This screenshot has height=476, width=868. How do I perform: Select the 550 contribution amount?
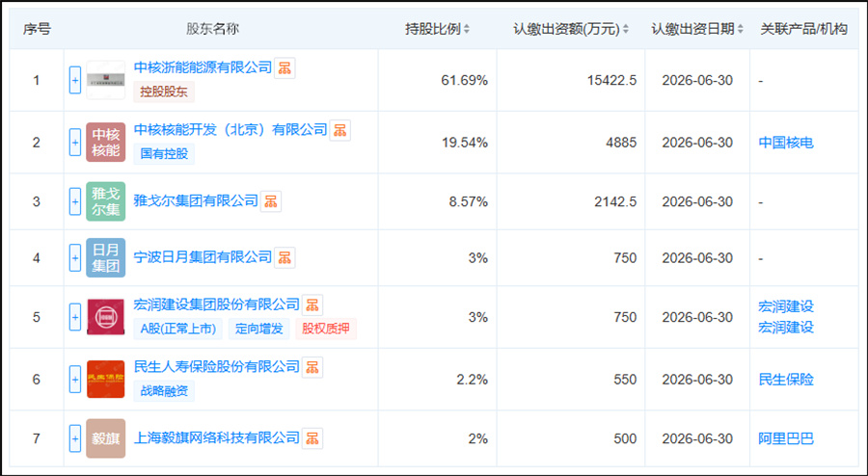625,380
